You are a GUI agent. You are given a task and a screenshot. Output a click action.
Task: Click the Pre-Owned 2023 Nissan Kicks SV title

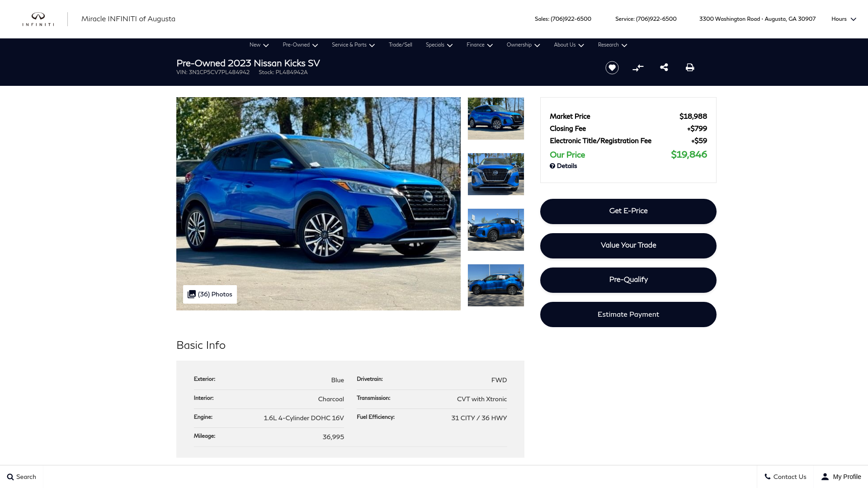click(x=248, y=63)
